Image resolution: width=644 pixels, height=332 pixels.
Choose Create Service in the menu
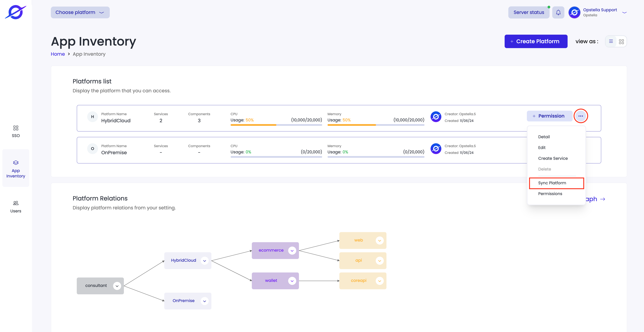click(x=553, y=158)
